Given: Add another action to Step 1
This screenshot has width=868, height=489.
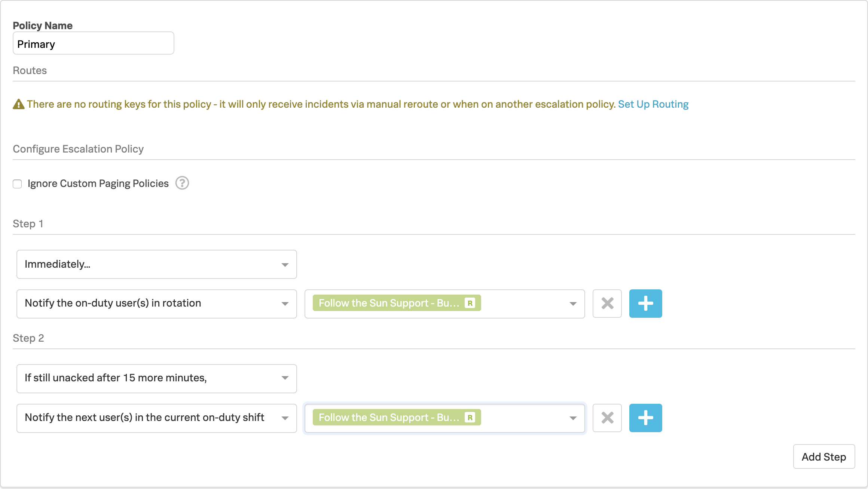Looking at the screenshot, I should (645, 303).
